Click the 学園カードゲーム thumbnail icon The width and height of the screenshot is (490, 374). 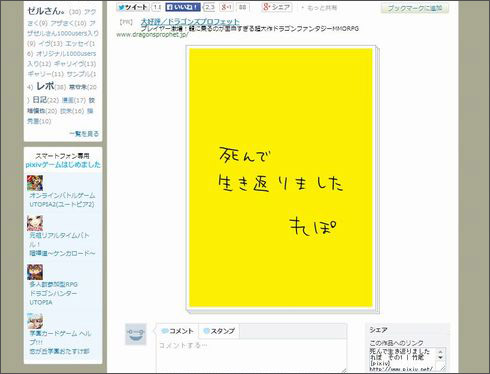pyautogui.click(x=35, y=321)
